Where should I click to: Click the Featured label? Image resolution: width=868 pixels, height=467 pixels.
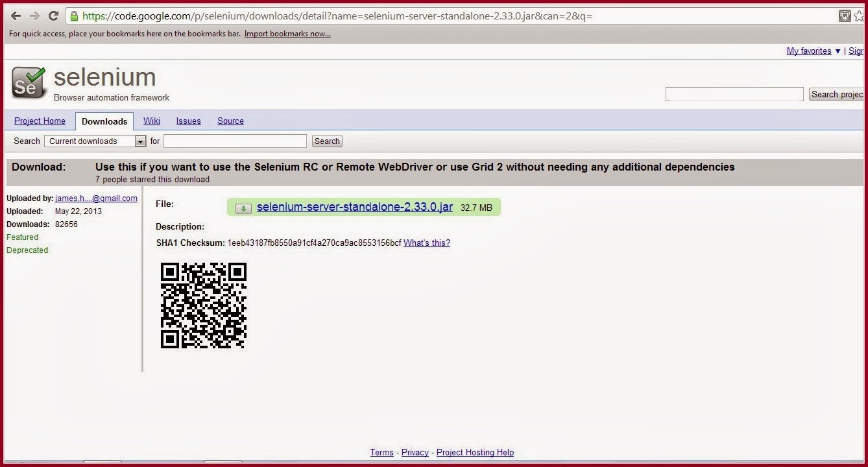pos(22,237)
